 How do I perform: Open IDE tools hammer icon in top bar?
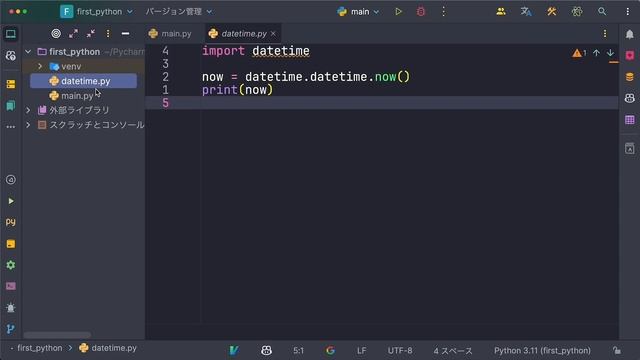point(551,12)
